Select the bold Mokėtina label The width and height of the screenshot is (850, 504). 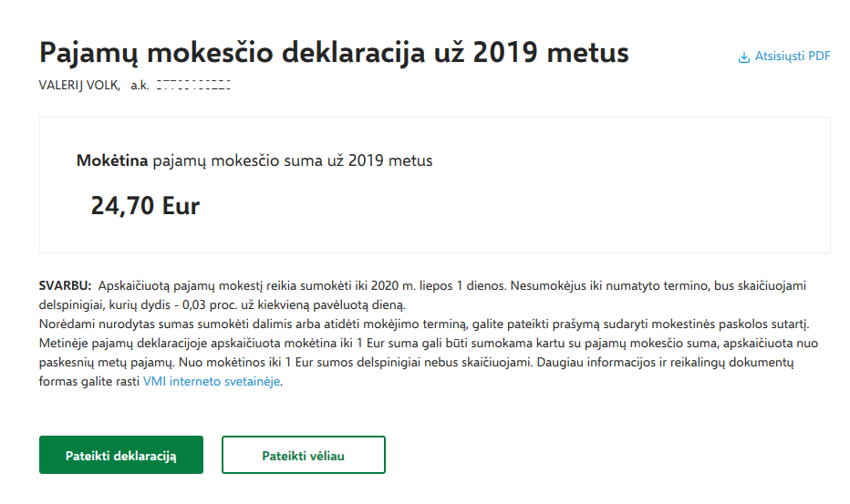click(112, 161)
